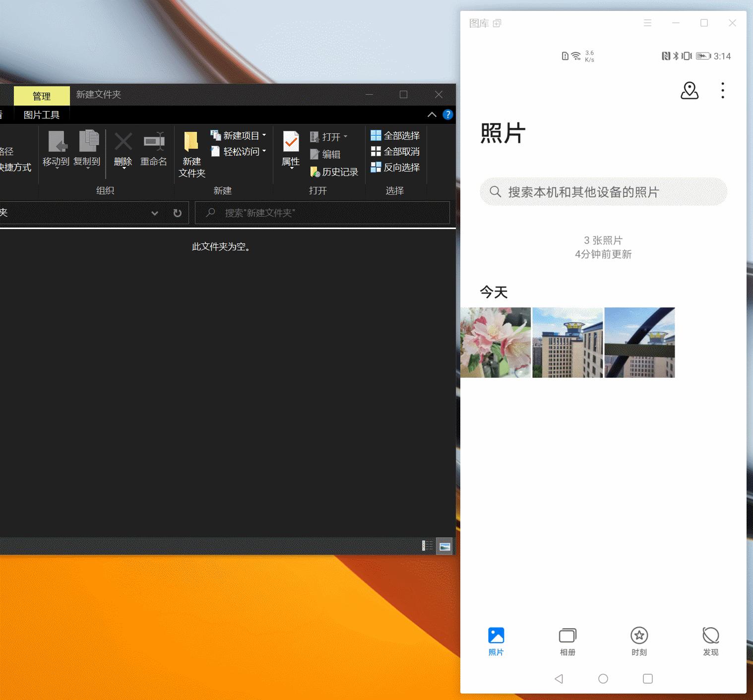The image size is (753, 700).
Task: Open the 轻松访问 dropdown
Action: 263,152
